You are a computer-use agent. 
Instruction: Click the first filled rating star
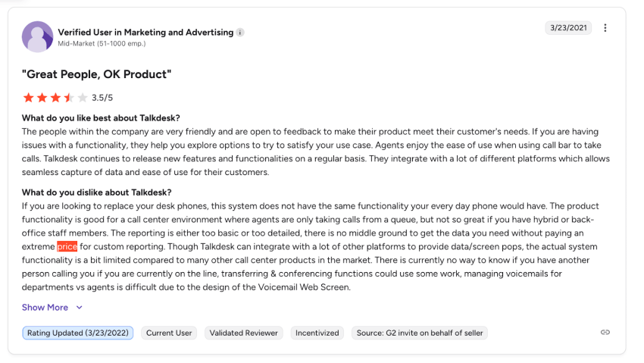[x=28, y=98]
